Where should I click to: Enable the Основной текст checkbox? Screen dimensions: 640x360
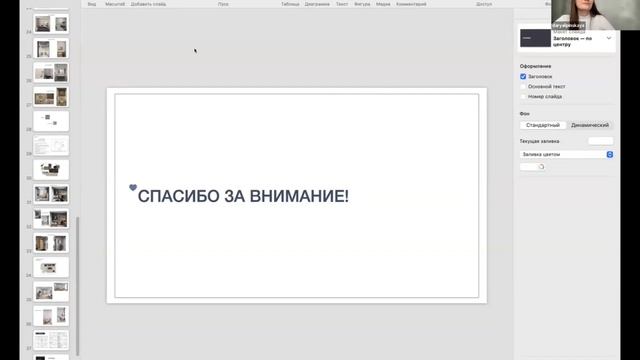[523, 87]
